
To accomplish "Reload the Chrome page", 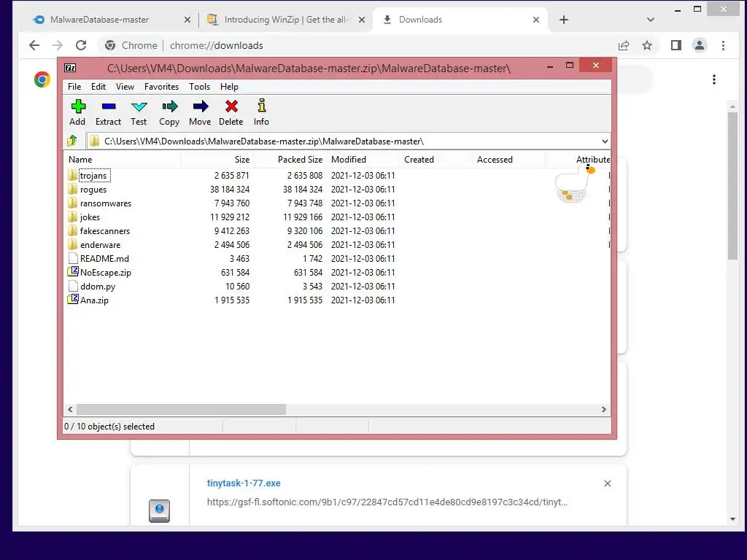I will [81, 45].
